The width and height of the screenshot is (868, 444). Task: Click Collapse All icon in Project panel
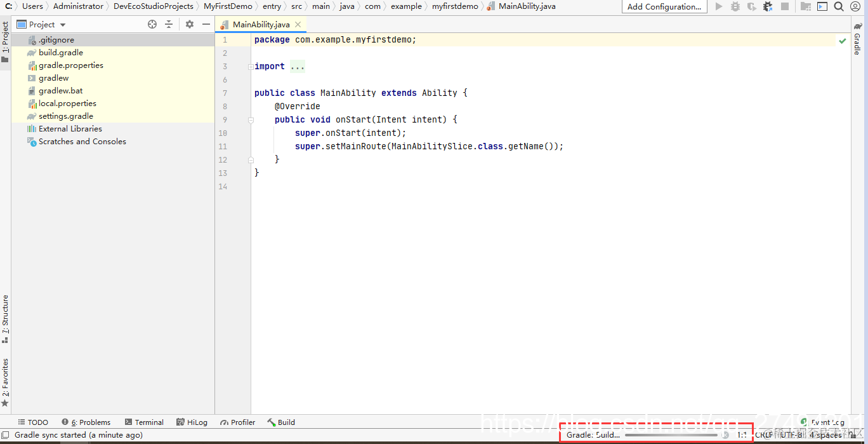[x=169, y=24]
